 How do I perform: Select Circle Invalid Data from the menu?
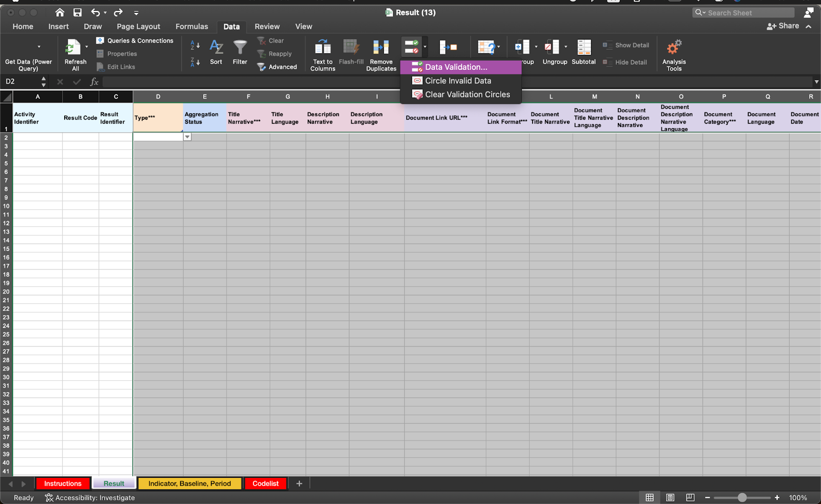[457, 81]
